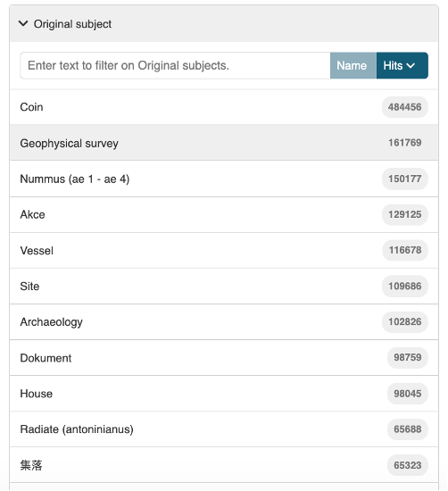Viewport: 448px width, 491px height.
Task: Filter results by Archaeology
Action: pyautogui.click(x=224, y=322)
